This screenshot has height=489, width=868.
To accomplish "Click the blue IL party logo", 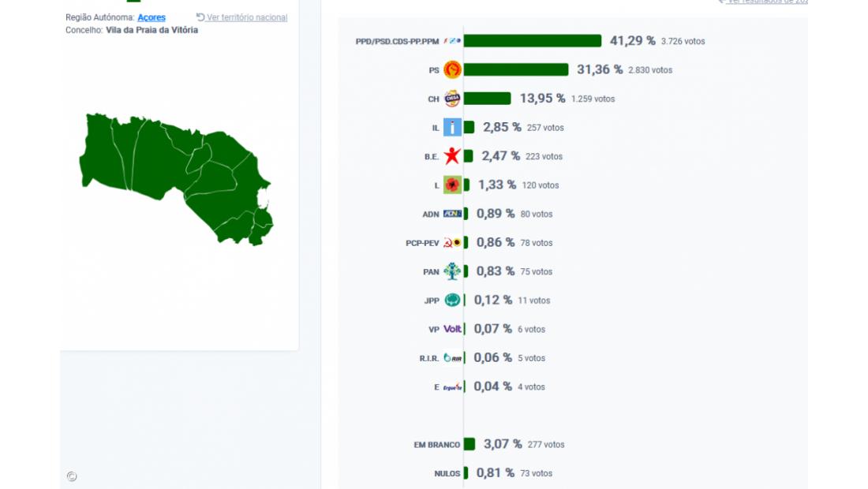I will point(452,127).
